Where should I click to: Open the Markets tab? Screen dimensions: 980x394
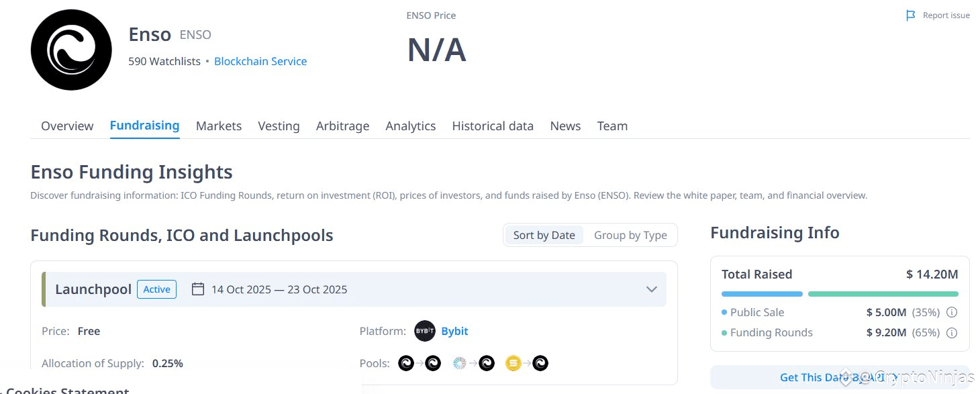(x=219, y=126)
